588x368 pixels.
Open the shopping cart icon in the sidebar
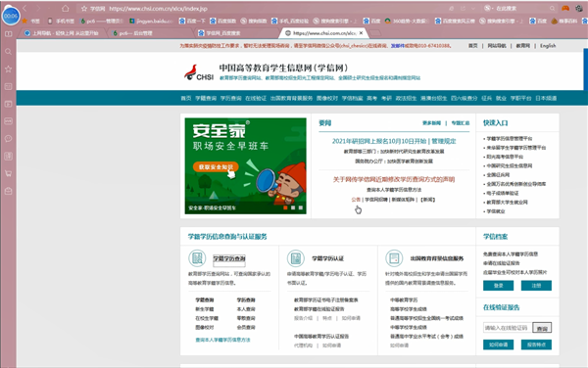(8, 173)
